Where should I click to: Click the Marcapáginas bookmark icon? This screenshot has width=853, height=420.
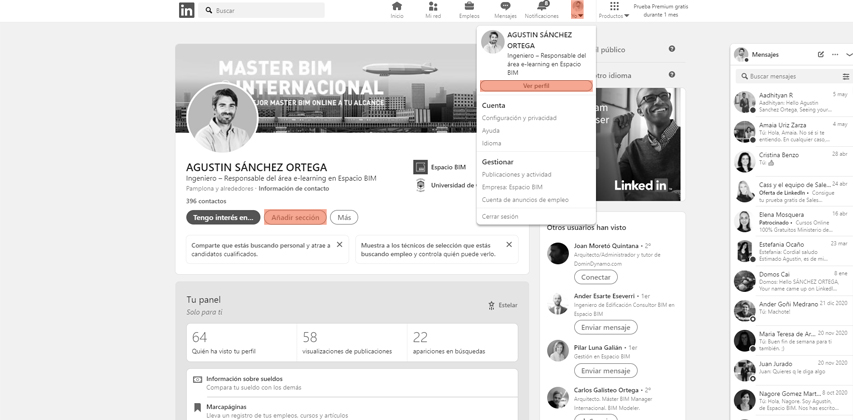(x=197, y=407)
